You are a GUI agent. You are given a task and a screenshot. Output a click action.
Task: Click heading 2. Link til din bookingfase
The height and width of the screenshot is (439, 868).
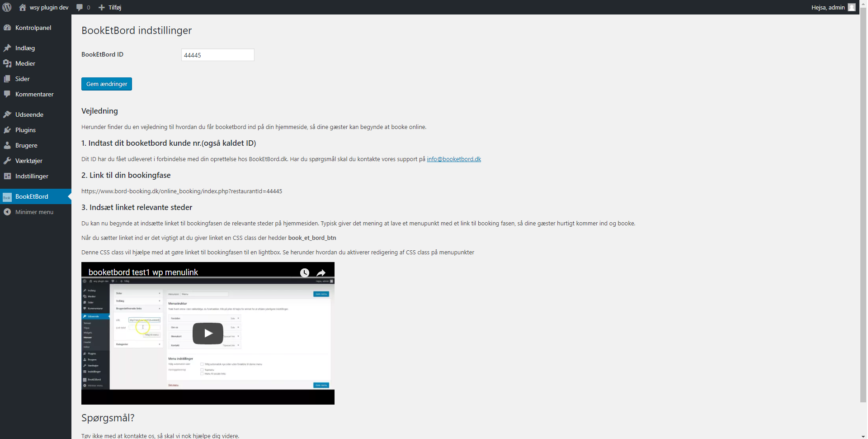tap(126, 175)
